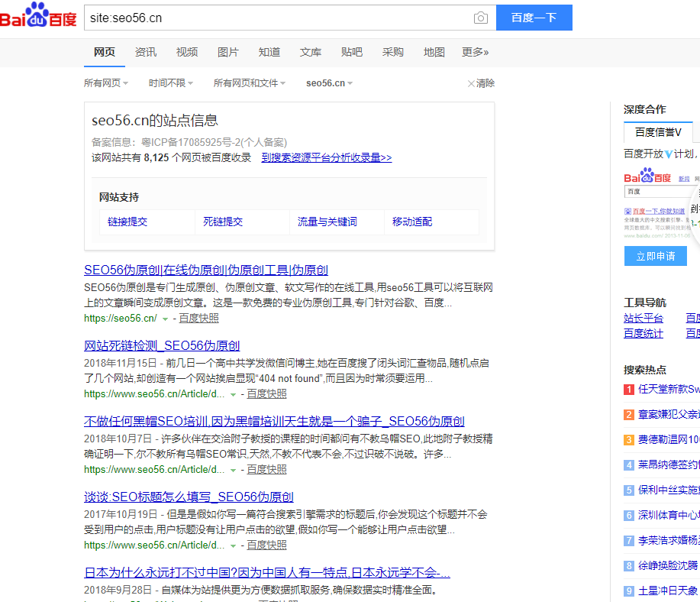
Task: Open 站长平台 tool link
Action: point(644,319)
